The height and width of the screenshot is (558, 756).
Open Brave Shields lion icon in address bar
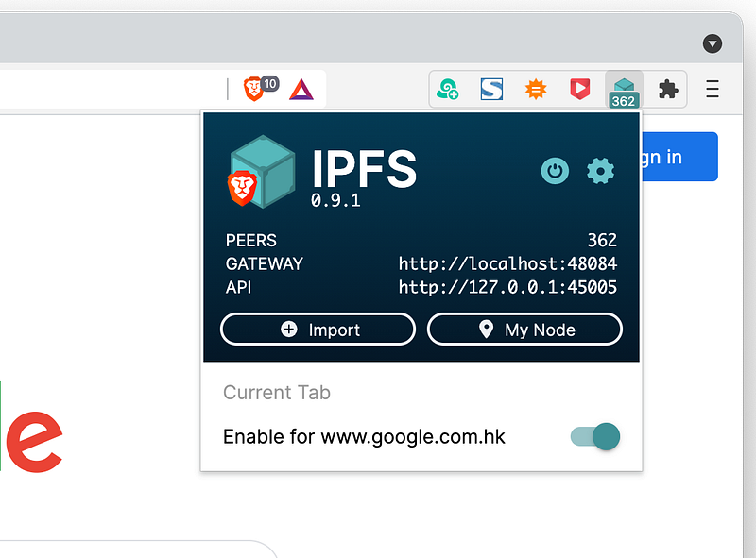[x=254, y=89]
